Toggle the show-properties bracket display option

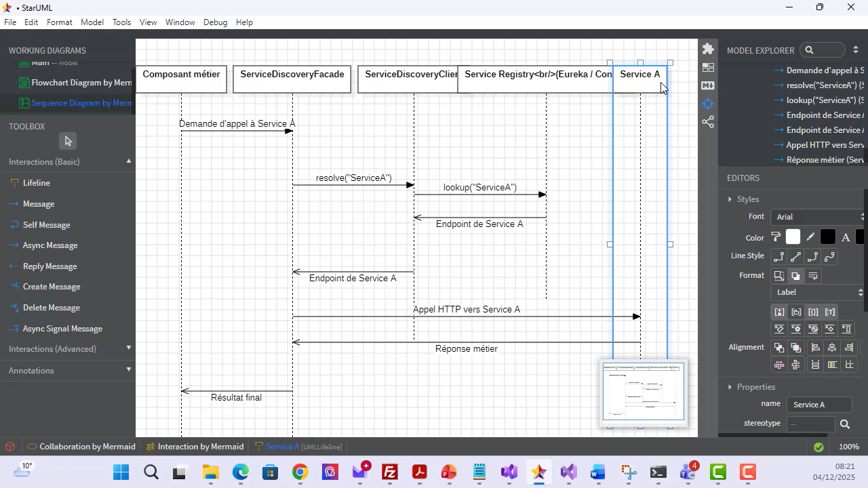(813, 312)
